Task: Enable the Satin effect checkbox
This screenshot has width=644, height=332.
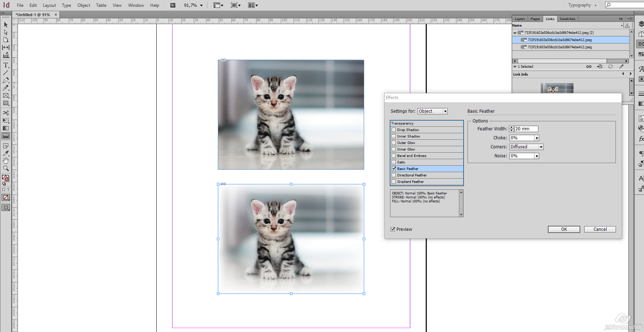Action: (394, 162)
